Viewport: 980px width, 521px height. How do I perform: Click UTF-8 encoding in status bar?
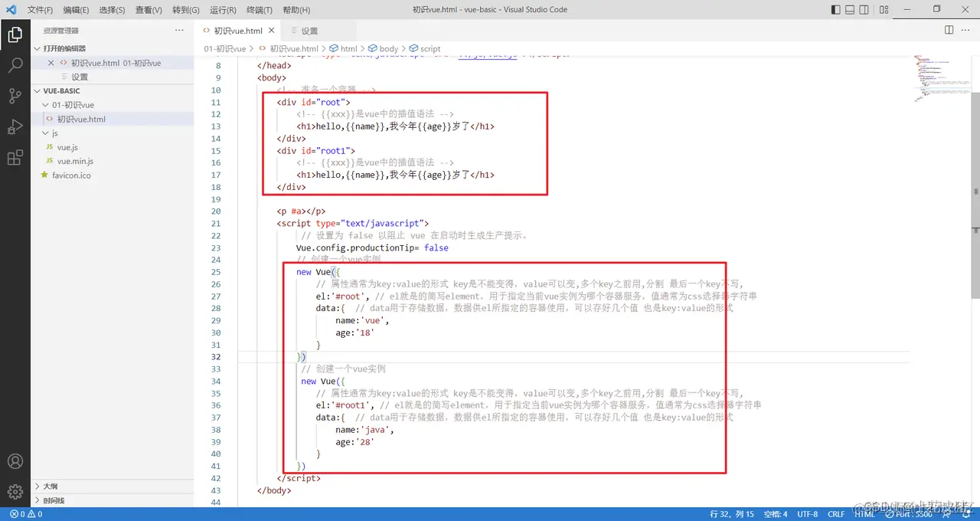pos(808,514)
